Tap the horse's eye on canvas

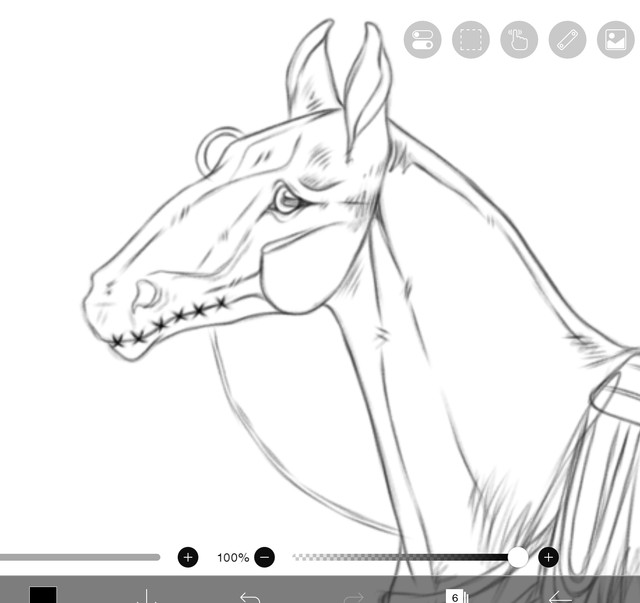(x=287, y=201)
